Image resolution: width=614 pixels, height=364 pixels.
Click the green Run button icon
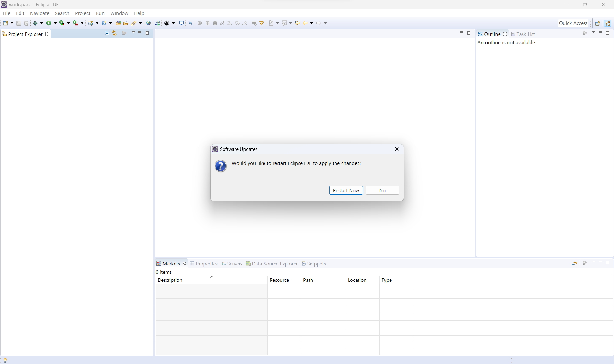pos(49,23)
